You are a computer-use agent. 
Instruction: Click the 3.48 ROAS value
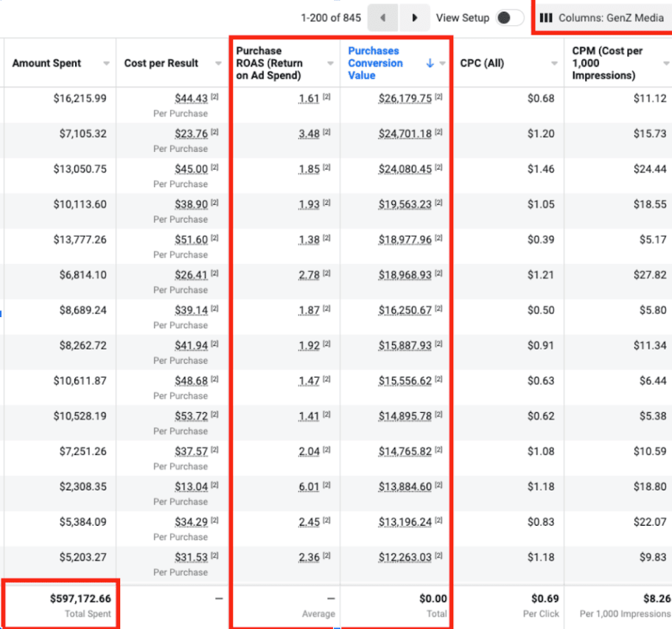click(x=309, y=133)
